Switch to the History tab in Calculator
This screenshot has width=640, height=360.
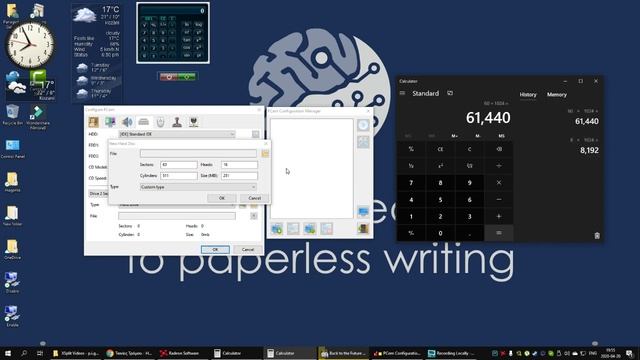tap(528, 95)
